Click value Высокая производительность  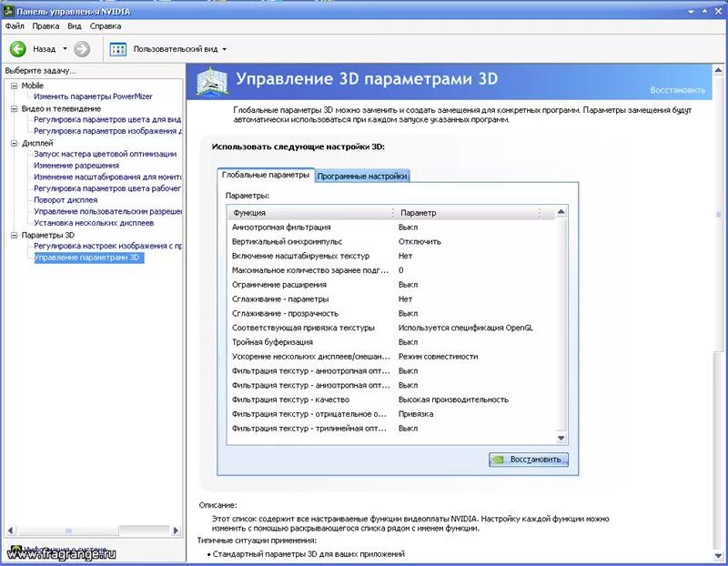453,399
